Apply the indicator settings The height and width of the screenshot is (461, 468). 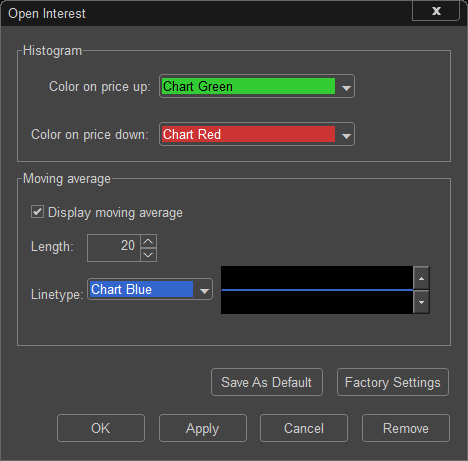[x=203, y=428]
